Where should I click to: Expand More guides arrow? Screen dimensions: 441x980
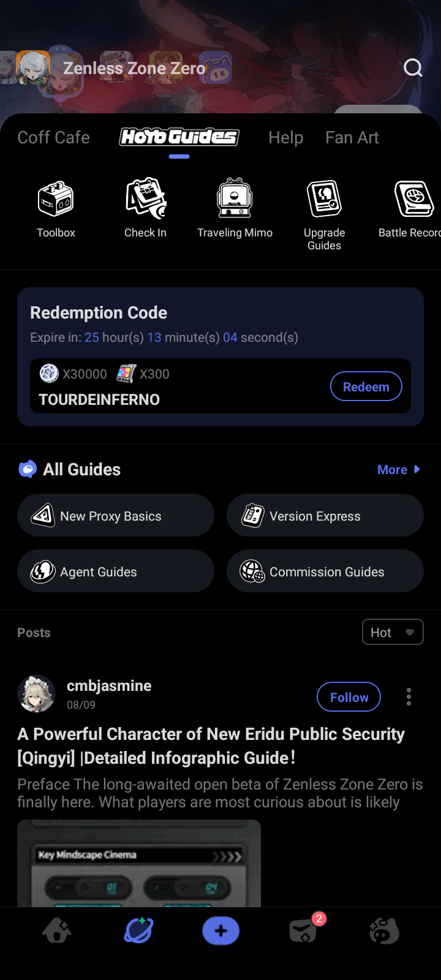coord(399,470)
